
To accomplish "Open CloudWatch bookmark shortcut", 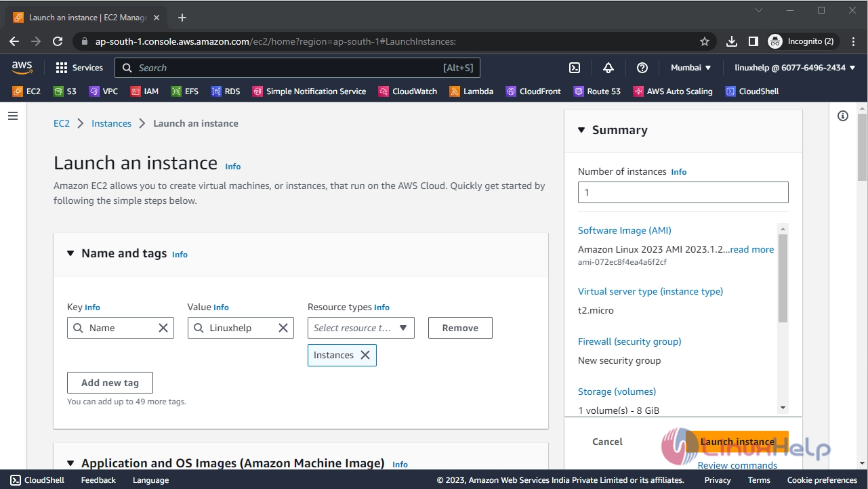I will click(x=408, y=91).
